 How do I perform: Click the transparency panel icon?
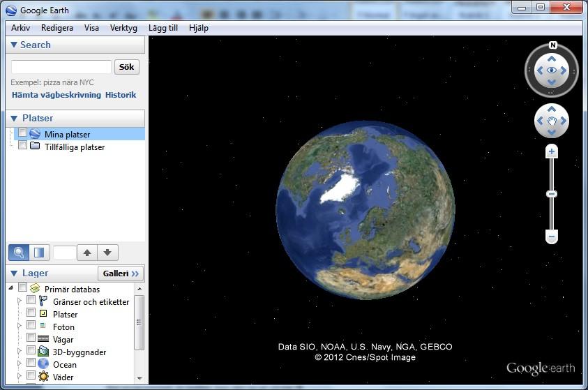(39, 253)
